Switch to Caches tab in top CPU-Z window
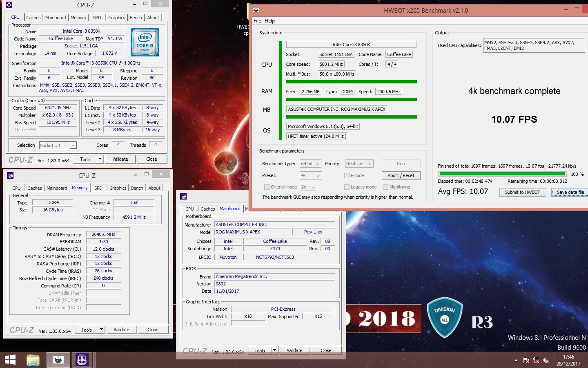Screen dimensions: 588x368 pos(33,18)
